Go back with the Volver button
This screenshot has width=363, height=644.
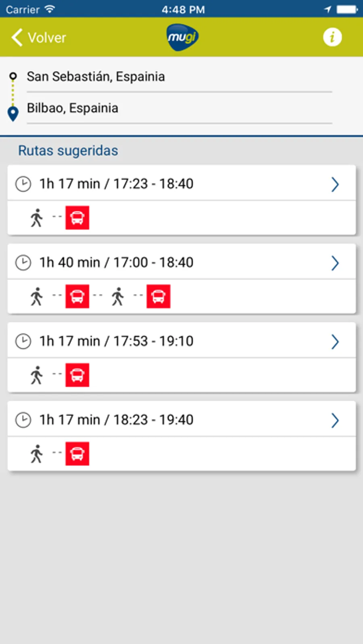pyautogui.click(x=38, y=37)
